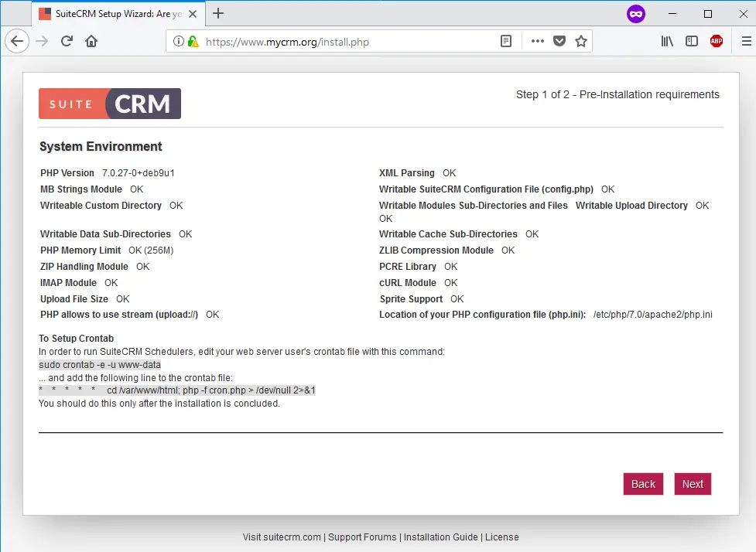Open the Library icon in toolbar

[667, 42]
